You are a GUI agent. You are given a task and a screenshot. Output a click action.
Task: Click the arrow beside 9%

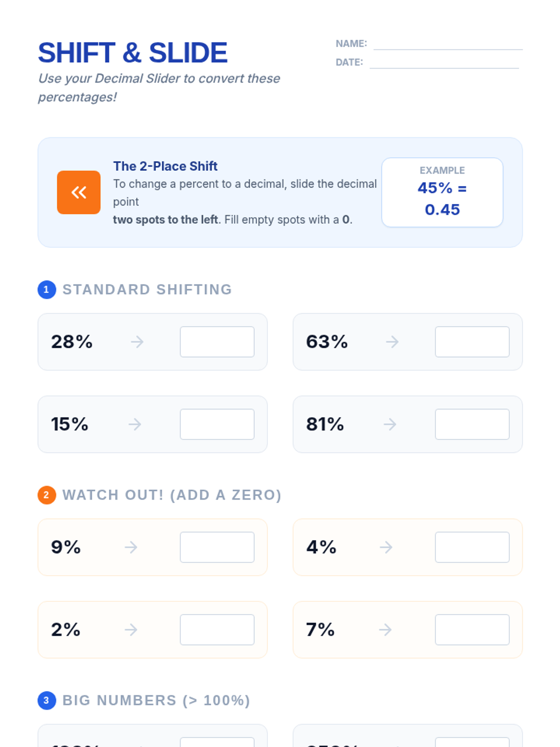point(131,547)
